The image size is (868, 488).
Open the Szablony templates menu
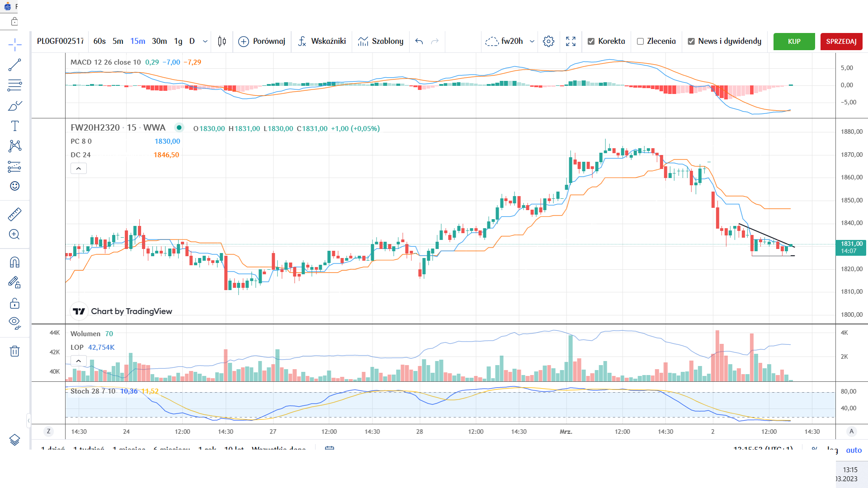point(381,41)
